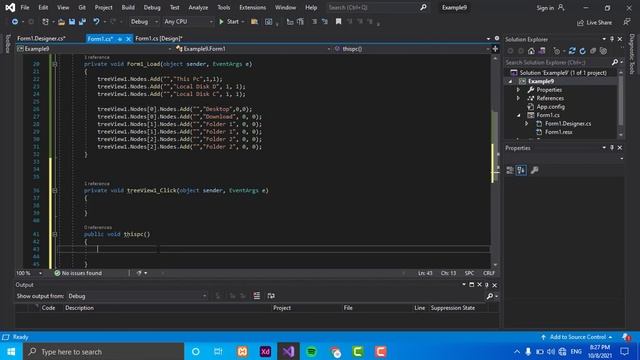Collapse the treeView1_Click method region
The image size is (640, 360).
[55, 191]
